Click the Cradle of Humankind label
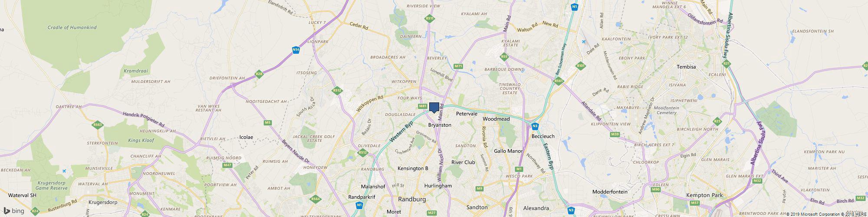The image size is (868, 217). 72,27
